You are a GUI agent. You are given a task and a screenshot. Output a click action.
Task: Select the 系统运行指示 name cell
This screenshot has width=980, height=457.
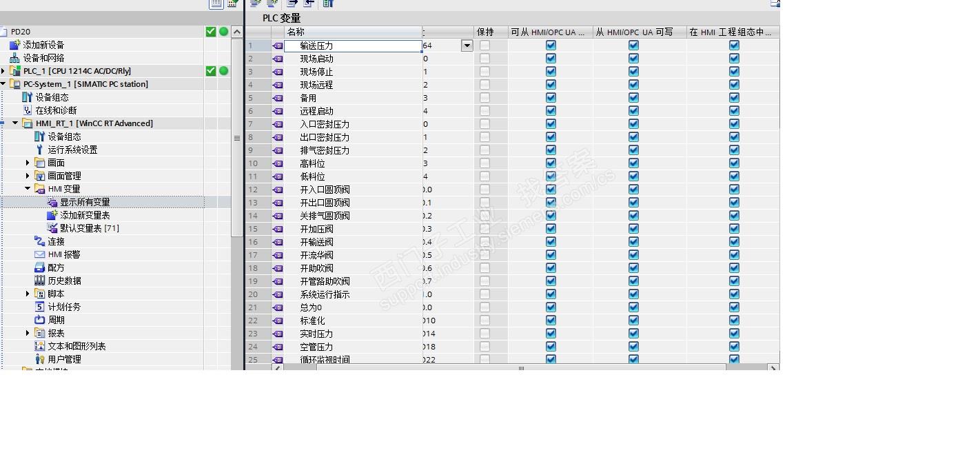353,294
